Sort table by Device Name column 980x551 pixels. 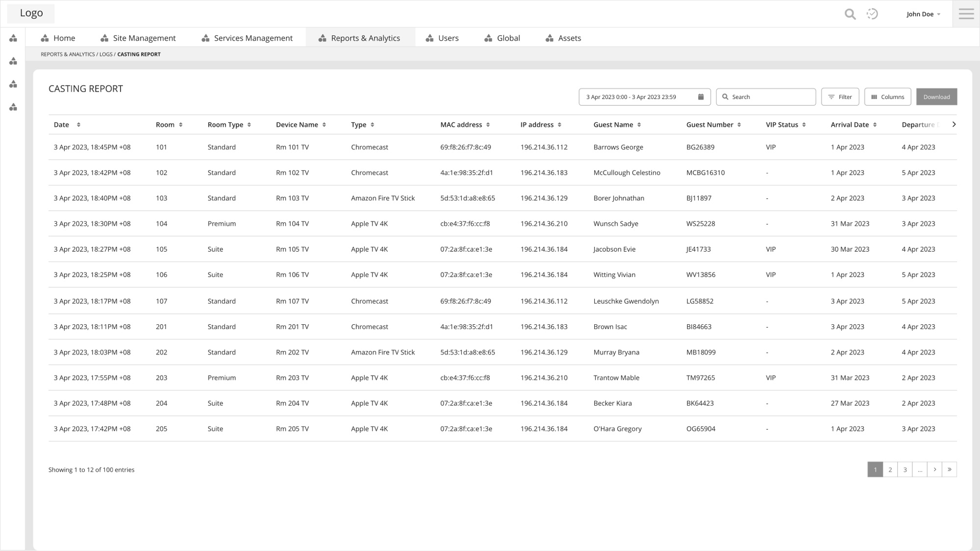click(324, 125)
